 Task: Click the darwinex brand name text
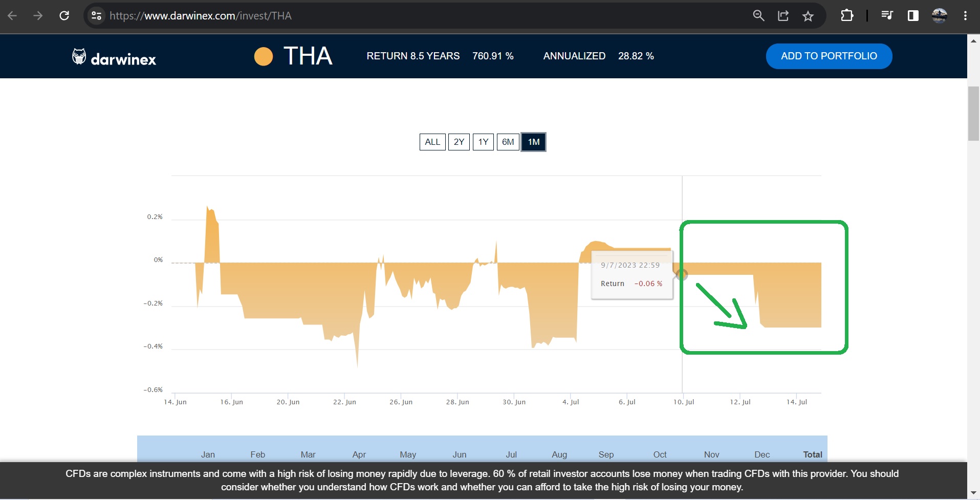pos(123,59)
